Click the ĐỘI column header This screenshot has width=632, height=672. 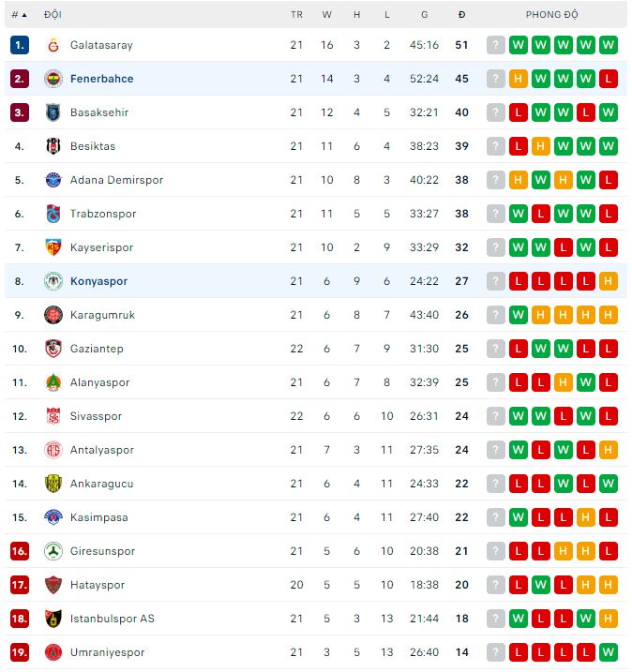tap(53, 15)
